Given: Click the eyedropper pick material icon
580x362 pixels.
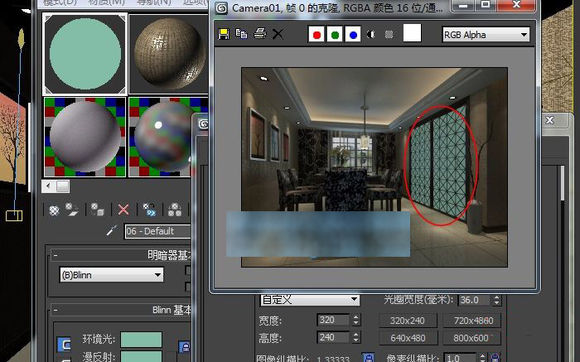Looking at the screenshot, I should pyautogui.click(x=111, y=231).
